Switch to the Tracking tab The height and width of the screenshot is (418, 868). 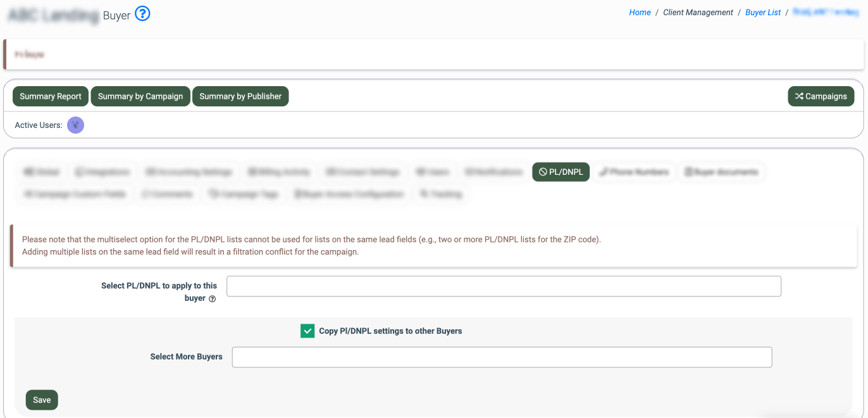click(x=440, y=194)
